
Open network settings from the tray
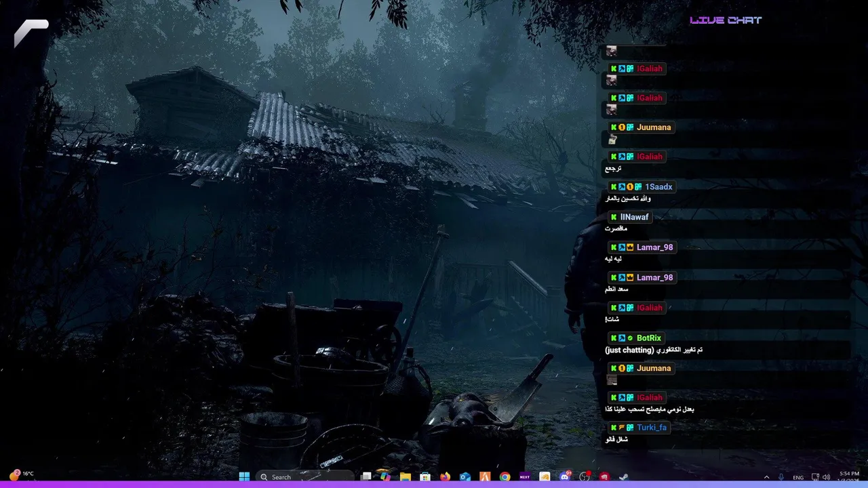(815, 477)
